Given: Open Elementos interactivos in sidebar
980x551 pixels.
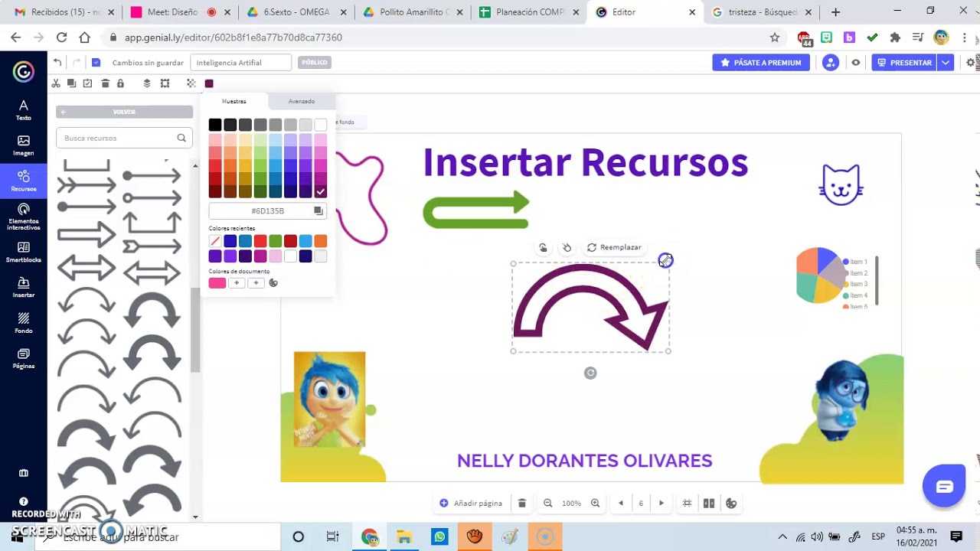Looking at the screenshot, I should (x=24, y=217).
